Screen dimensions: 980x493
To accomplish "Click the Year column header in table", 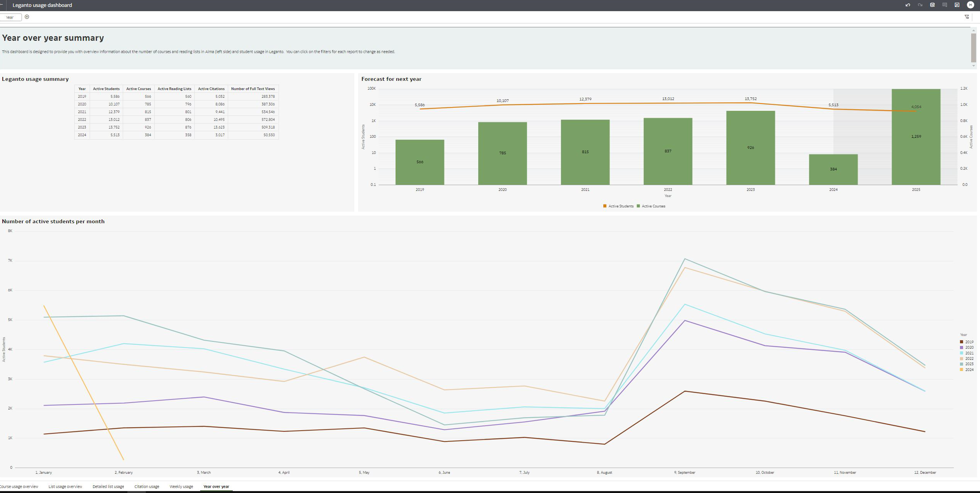I will (82, 89).
